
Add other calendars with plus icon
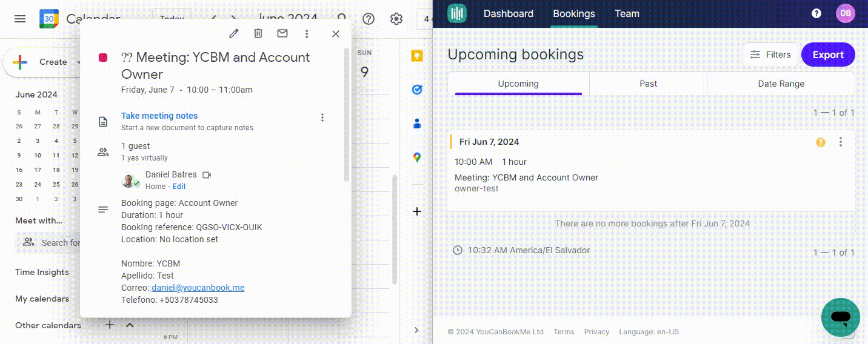click(x=110, y=325)
